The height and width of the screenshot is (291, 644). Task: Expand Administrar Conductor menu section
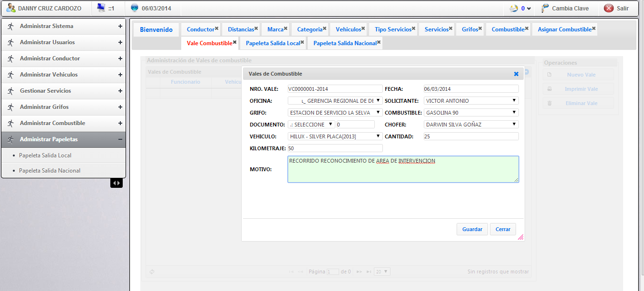120,59
